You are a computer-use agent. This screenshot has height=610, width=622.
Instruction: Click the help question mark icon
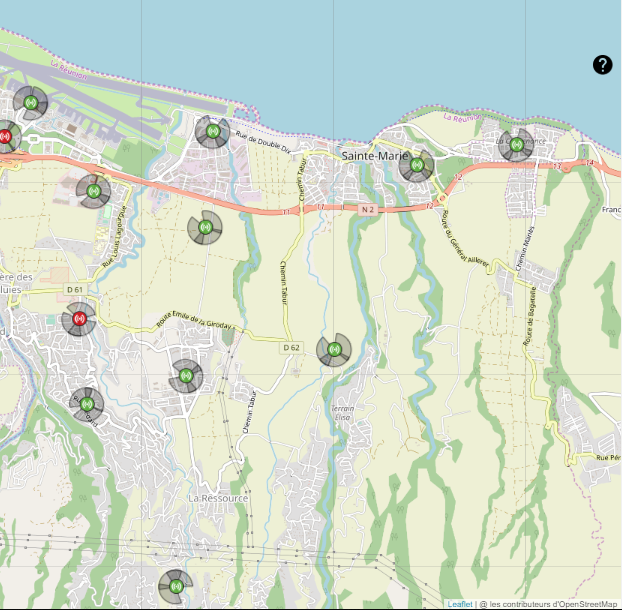602,65
